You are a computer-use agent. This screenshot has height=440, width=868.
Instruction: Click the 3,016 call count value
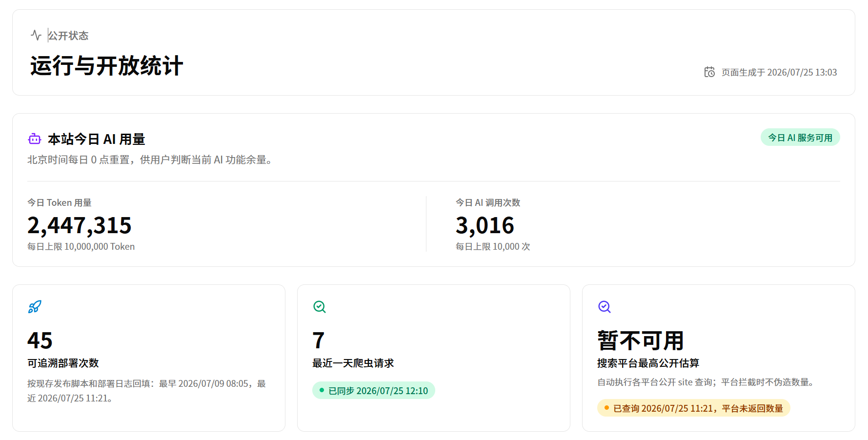485,225
